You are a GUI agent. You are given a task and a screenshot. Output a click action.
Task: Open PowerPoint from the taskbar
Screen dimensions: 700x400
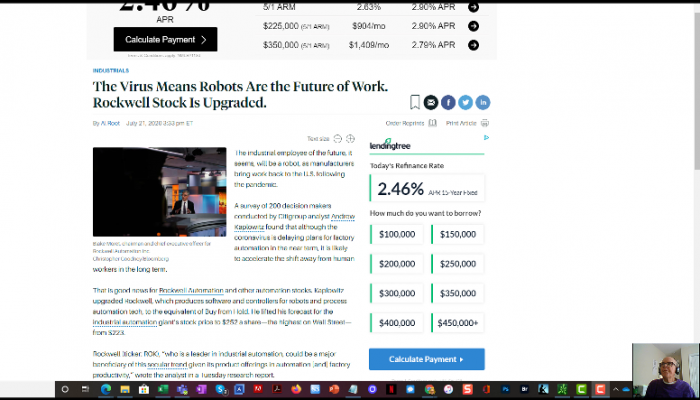point(334,389)
